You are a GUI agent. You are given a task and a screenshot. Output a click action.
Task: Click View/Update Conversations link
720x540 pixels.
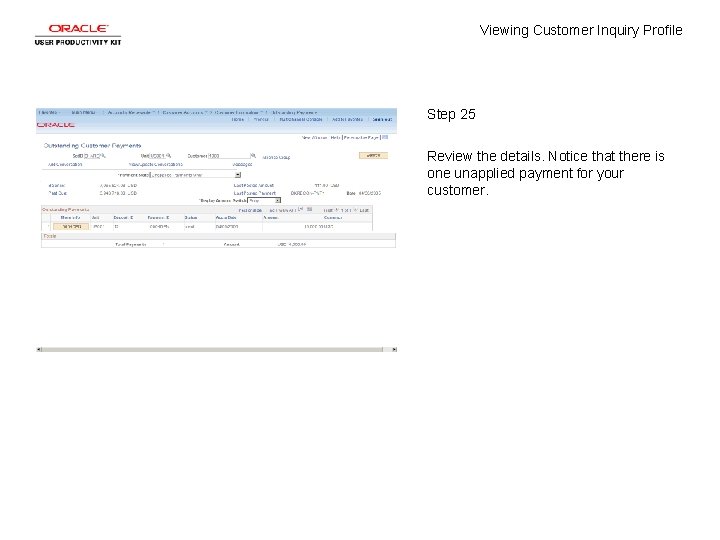pyautogui.click(x=156, y=164)
